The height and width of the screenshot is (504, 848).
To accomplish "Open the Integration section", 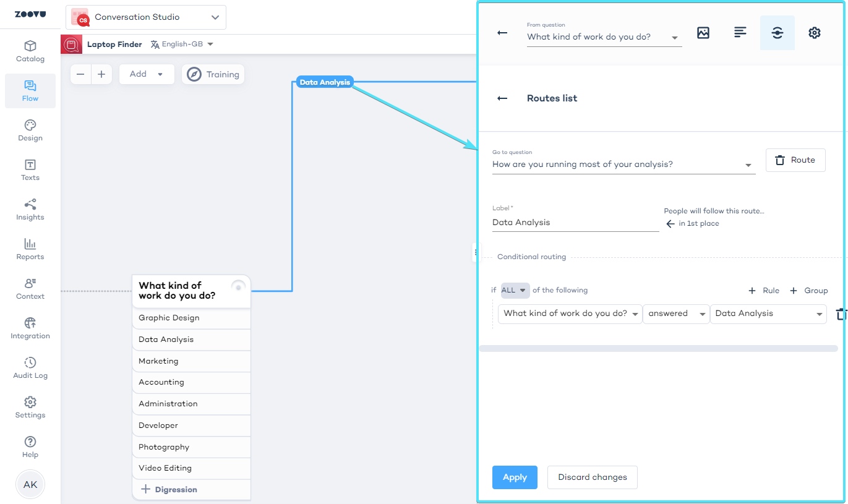I will (30, 328).
